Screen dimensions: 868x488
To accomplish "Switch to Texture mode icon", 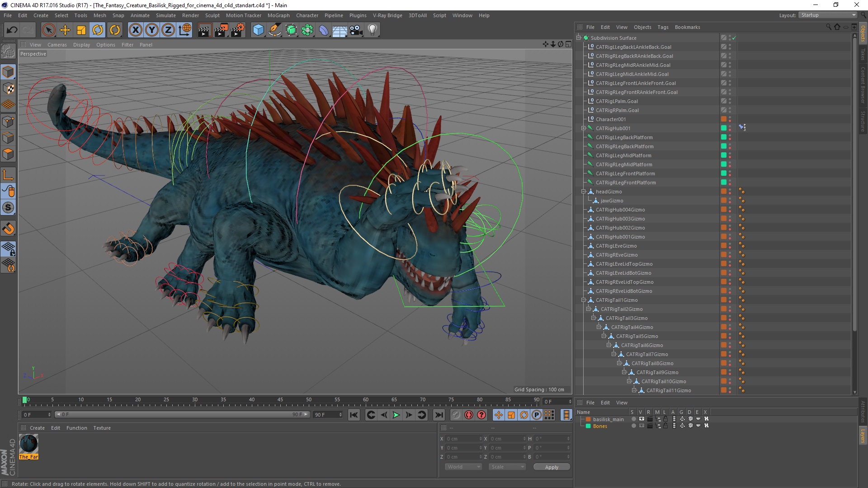I will 8,89.
